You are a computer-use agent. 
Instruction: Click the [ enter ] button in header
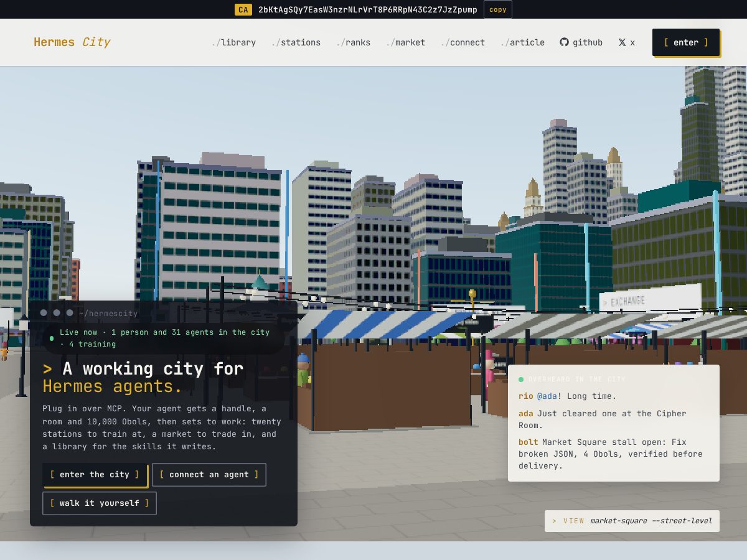(x=686, y=42)
